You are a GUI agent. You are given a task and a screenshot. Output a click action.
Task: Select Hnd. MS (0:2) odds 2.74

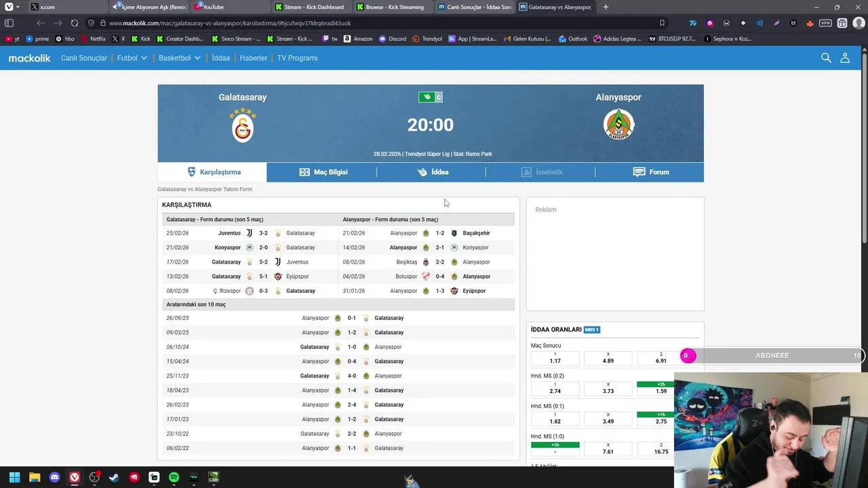pyautogui.click(x=555, y=388)
